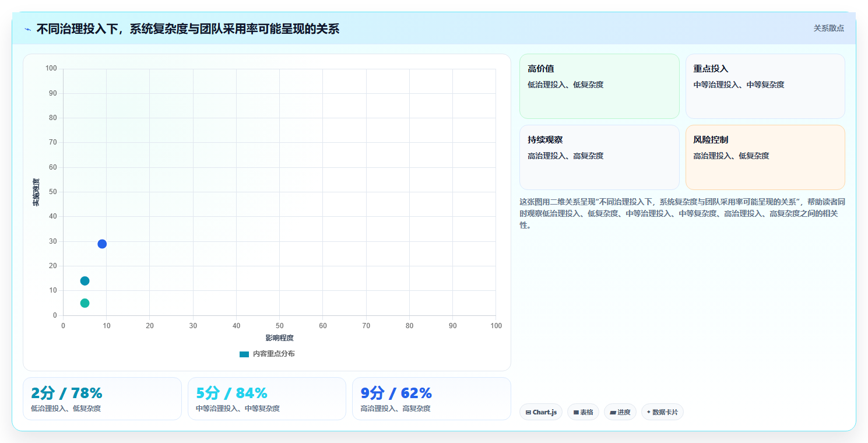
Task: Click the icon in the Chart.js tag
Action: tap(528, 412)
